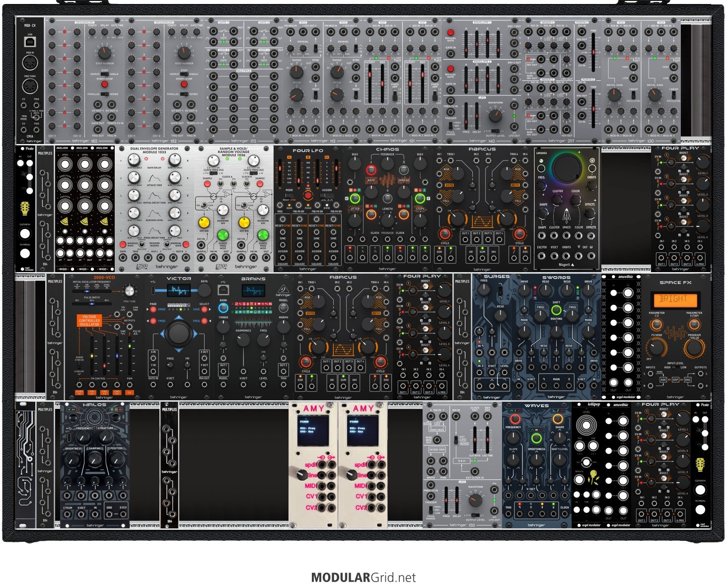Toggle Linear/Exponential switch on left VCA
Viewport: 728px width, 588px height.
click(x=633, y=95)
